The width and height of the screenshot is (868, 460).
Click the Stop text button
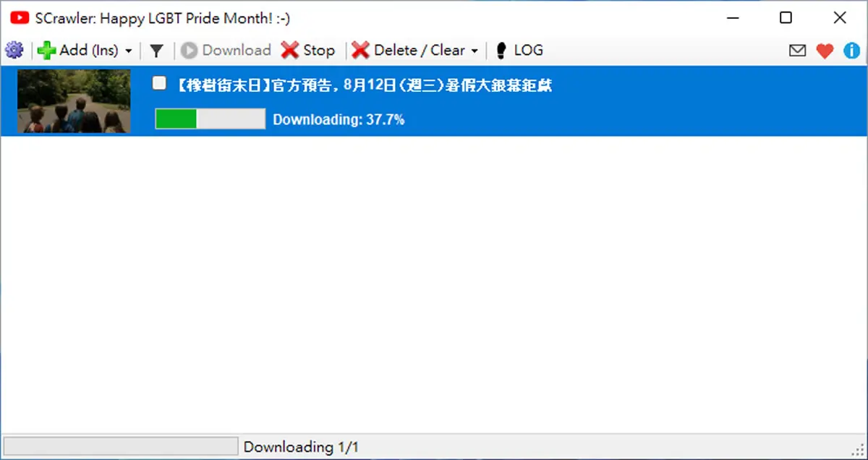tap(319, 51)
